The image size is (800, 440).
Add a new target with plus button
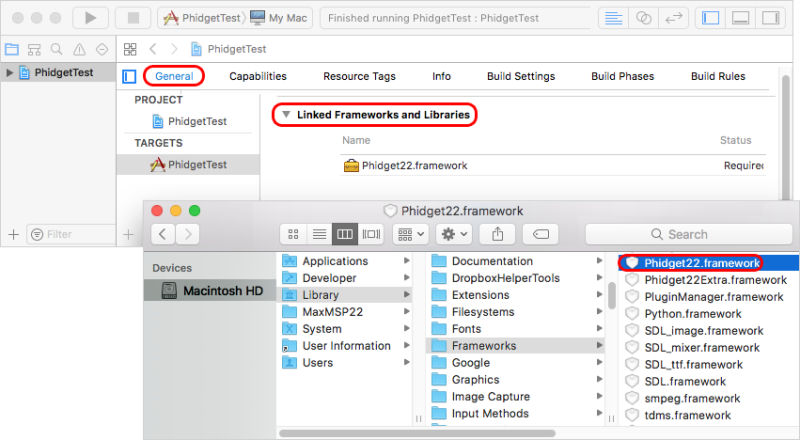tap(129, 234)
